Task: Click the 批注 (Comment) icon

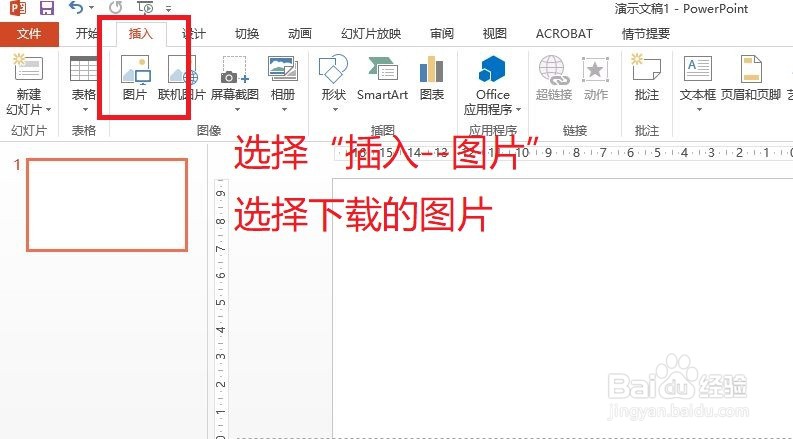Action: point(646,68)
